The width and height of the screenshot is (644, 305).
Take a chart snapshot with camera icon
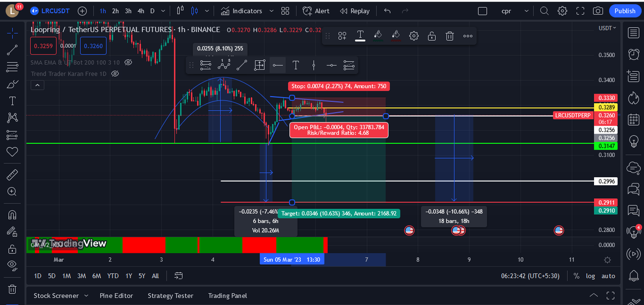click(598, 11)
